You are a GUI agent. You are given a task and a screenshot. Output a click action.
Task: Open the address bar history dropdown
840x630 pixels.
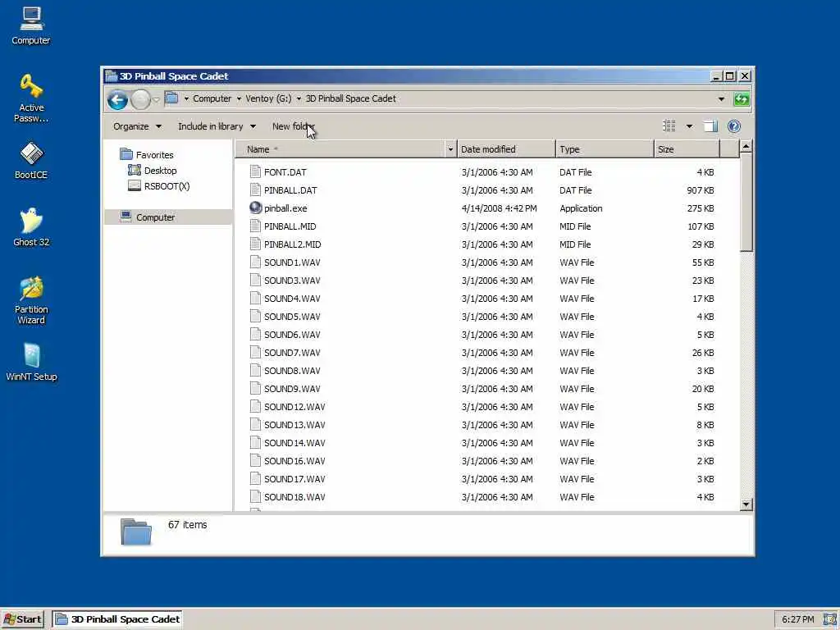721,99
